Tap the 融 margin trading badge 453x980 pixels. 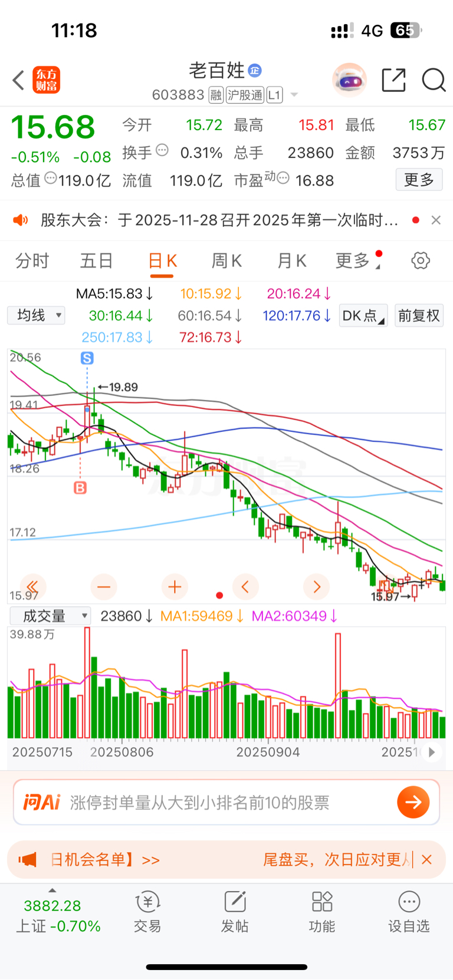click(x=216, y=95)
